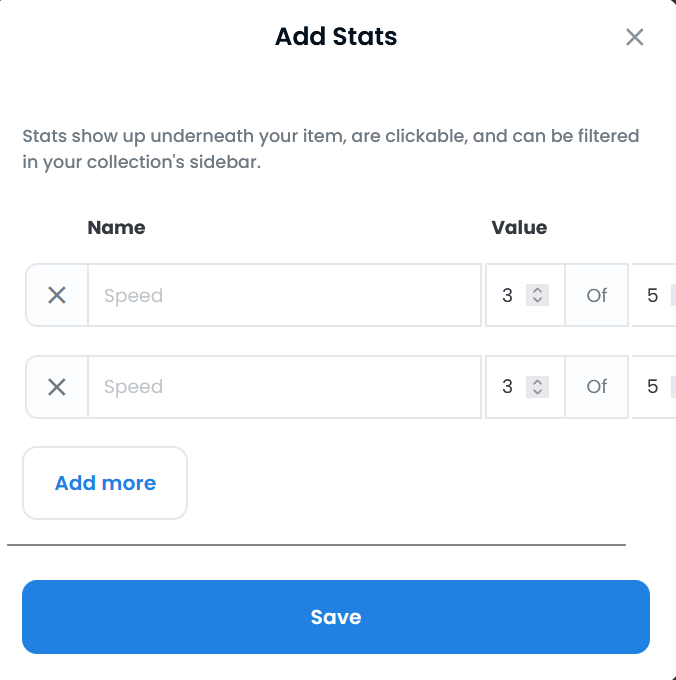
Task: Click the first stat Name field
Action: [285, 295]
